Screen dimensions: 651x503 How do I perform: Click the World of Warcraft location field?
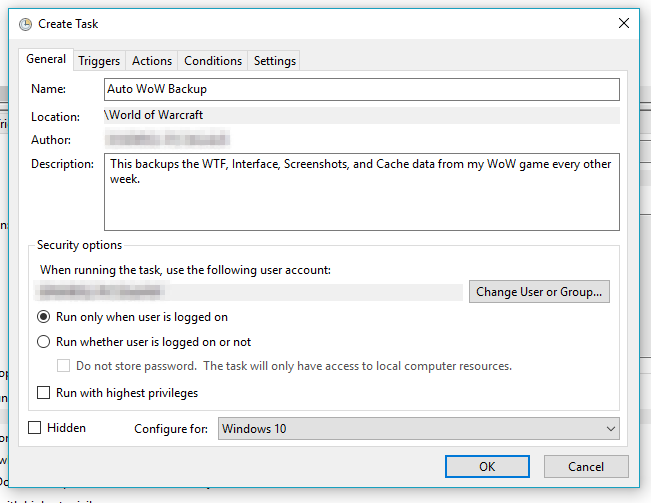pyautogui.click(x=361, y=115)
